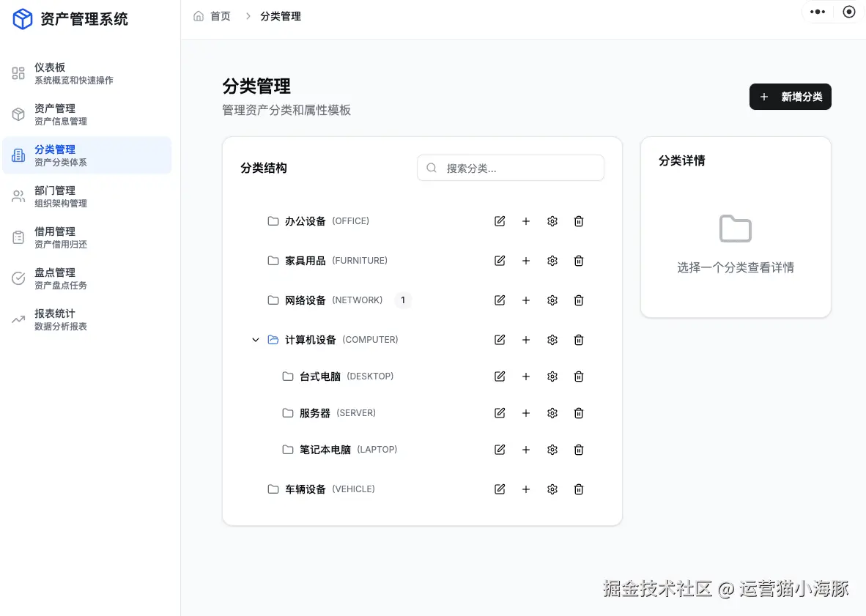This screenshot has width=866, height=616.
Task: Open the three-dot more menu
Action: point(818,12)
